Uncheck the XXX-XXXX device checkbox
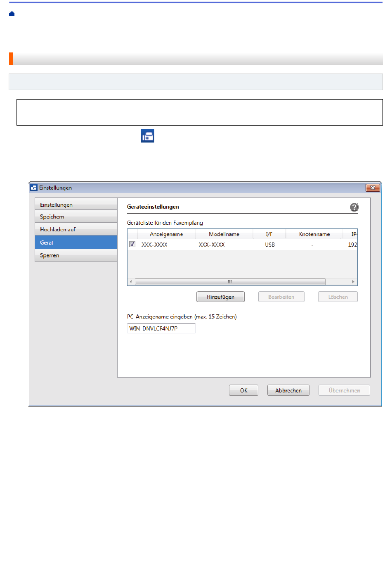Image resolution: width=392 pixels, height=573 pixels. click(132, 244)
